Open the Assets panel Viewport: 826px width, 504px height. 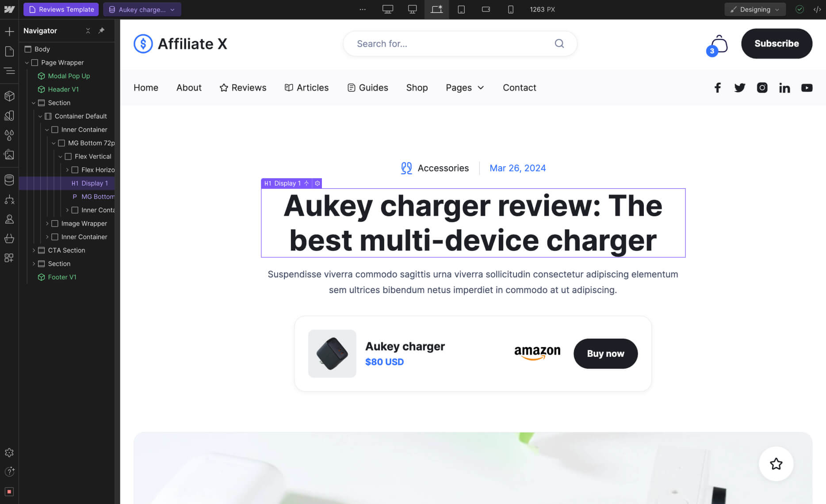coord(10,155)
